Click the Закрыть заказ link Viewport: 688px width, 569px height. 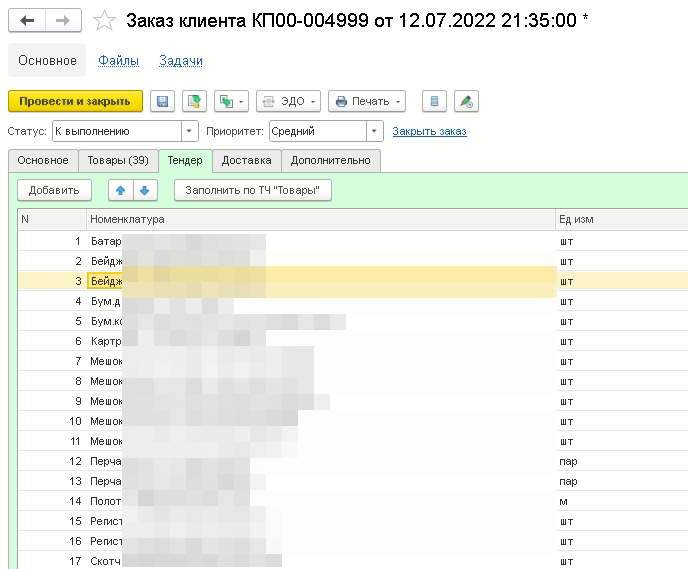pos(429,131)
